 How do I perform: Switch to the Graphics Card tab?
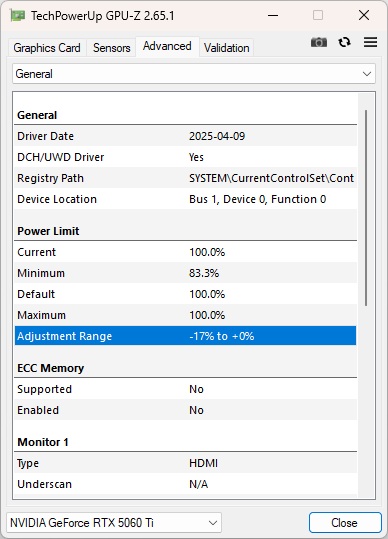point(47,48)
